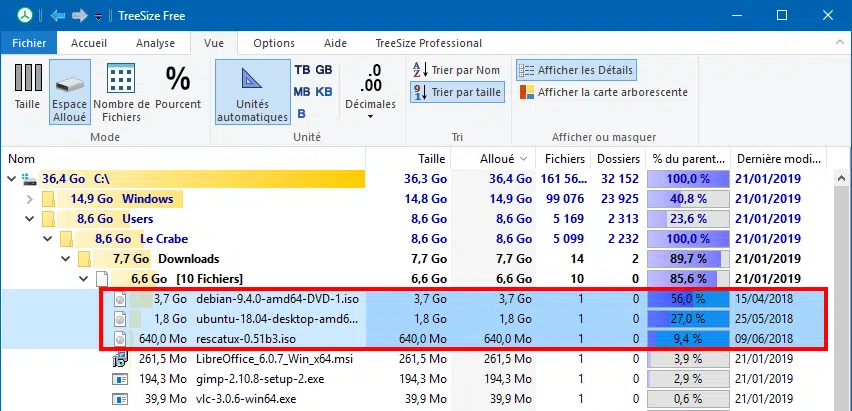Screen dimensions: 852x411
Task: Click the debian ISO disc icon
Action: (x=120, y=299)
